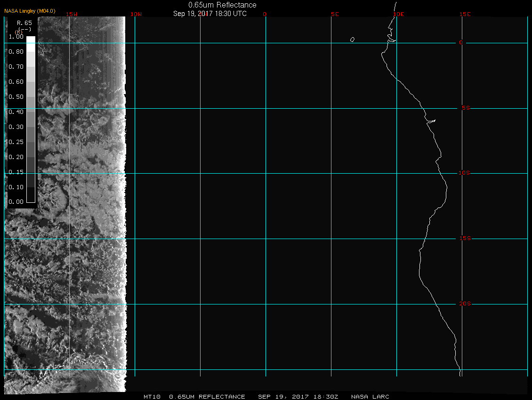Viewport: 532px width, 400px height.
Task: Click the 0.25 colorbar value
Action: point(16,142)
